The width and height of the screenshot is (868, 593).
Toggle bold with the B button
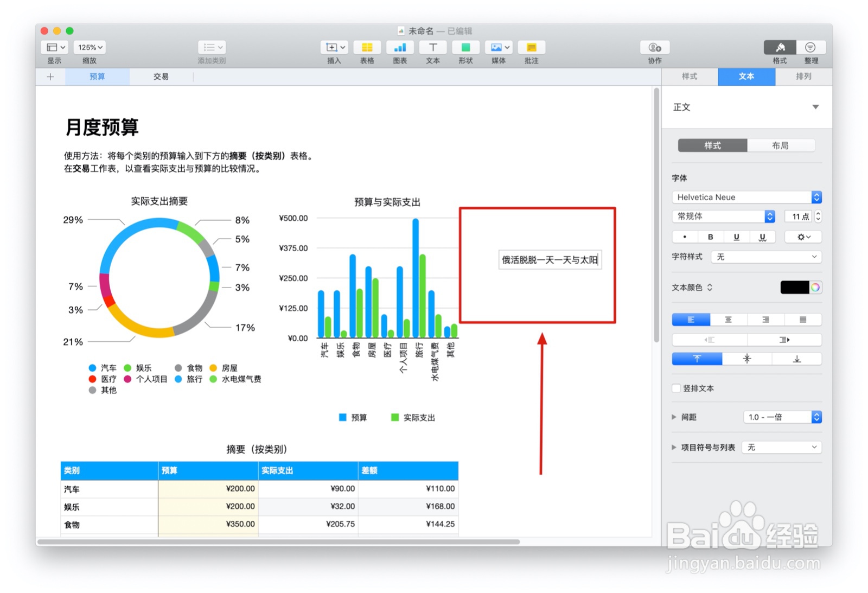(x=711, y=237)
